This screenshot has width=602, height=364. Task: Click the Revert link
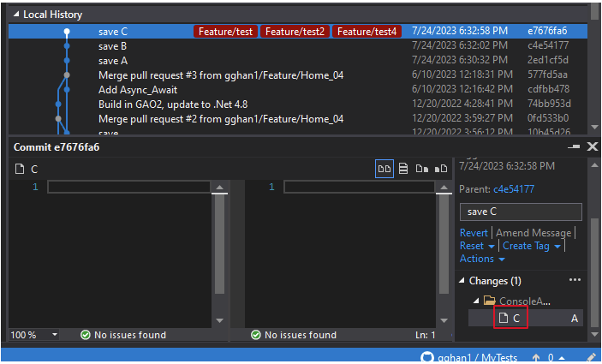(x=474, y=233)
